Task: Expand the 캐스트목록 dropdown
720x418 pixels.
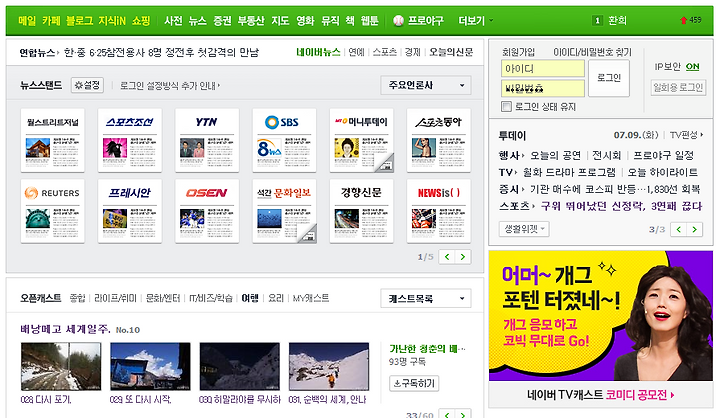Action: (x=426, y=299)
